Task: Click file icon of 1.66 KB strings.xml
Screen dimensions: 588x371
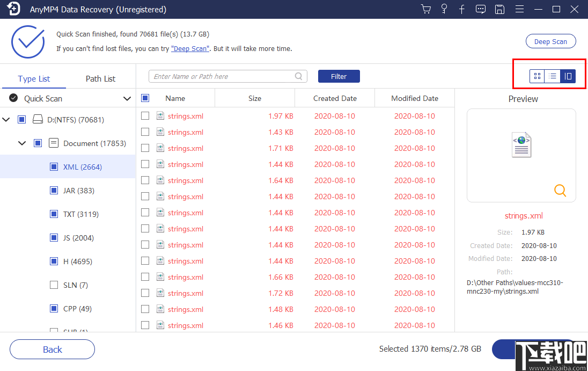Action: (160, 277)
